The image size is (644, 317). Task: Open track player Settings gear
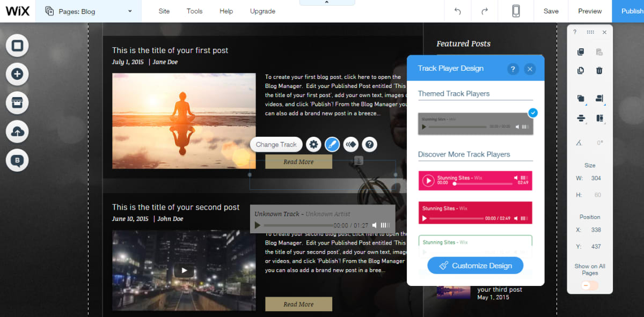[x=314, y=144]
